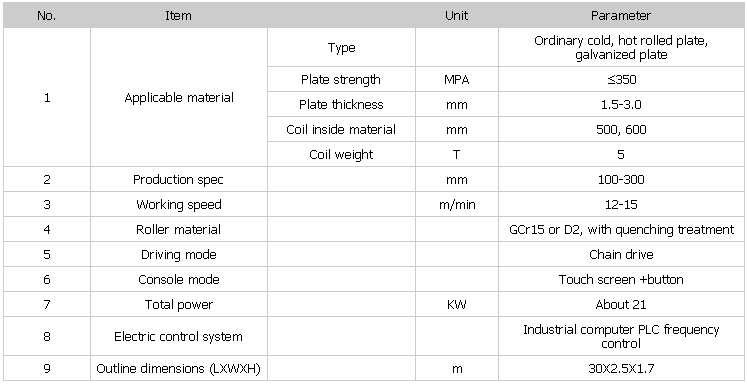Image resolution: width=747 pixels, height=386 pixels.
Task: Click the "Unit" column header
Action: (456, 15)
